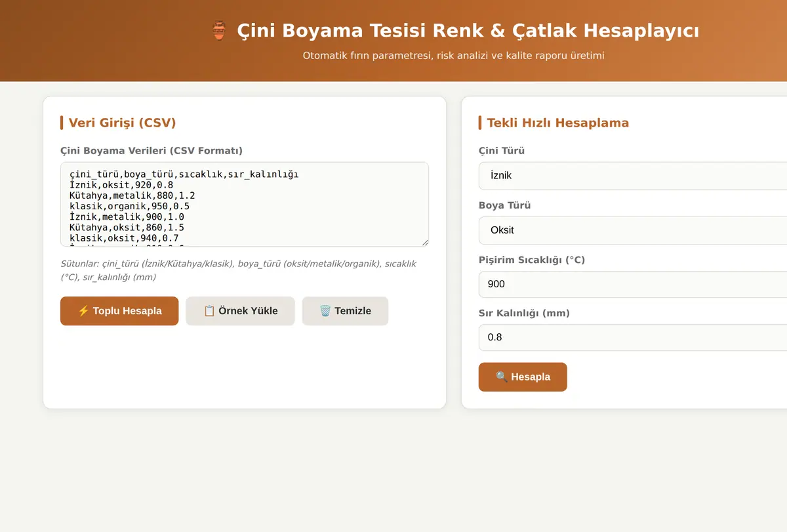Click CSV row klasik,oksit,940,0.7
This screenshot has height=532, width=787.
124,237
